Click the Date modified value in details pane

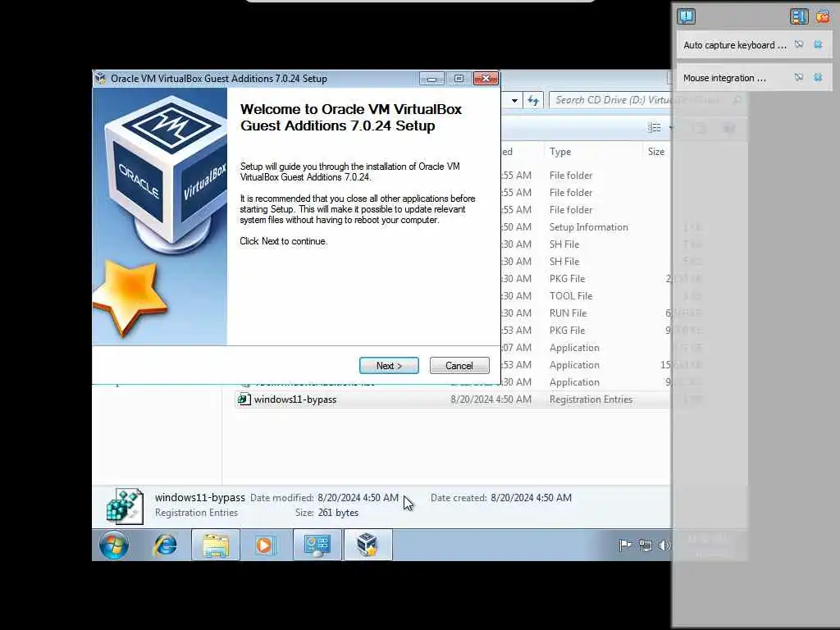(358, 498)
